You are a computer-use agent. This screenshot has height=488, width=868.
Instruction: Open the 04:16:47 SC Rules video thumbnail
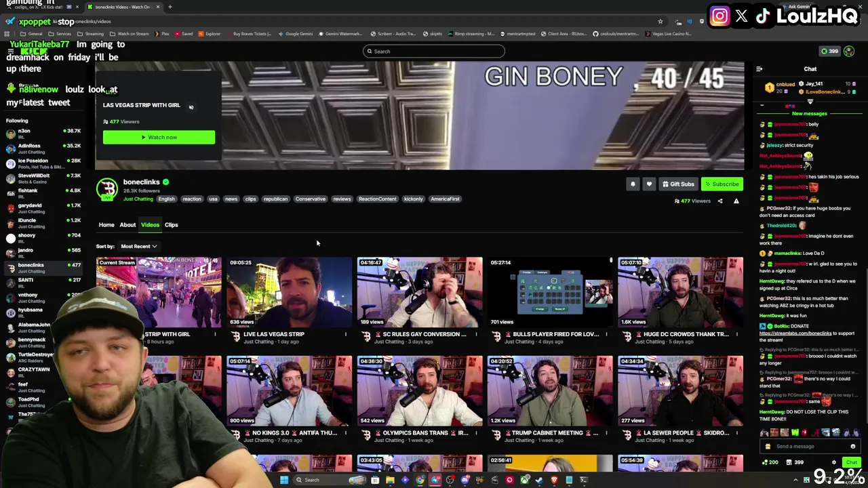click(420, 292)
